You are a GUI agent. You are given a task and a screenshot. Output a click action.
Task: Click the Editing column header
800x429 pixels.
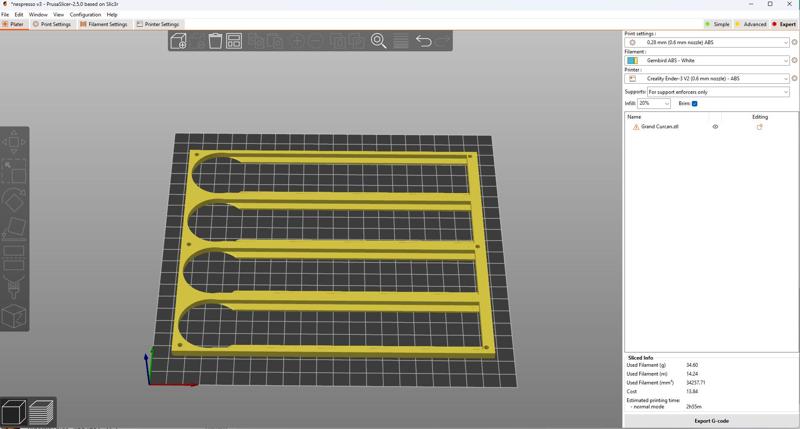click(x=760, y=117)
